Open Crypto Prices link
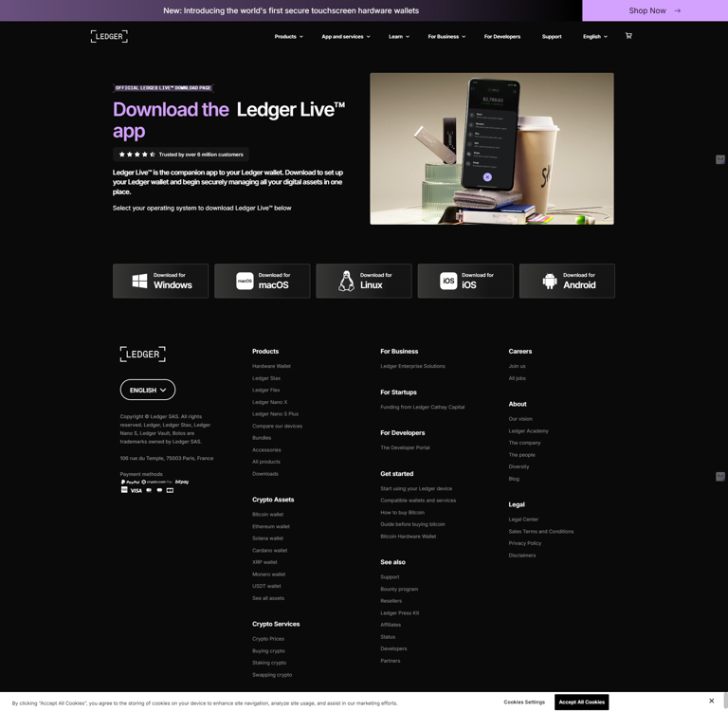 coord(268,639)
